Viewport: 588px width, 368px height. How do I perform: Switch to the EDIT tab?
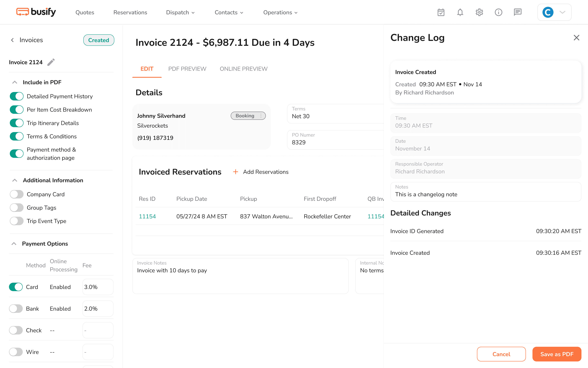[147, 69]
